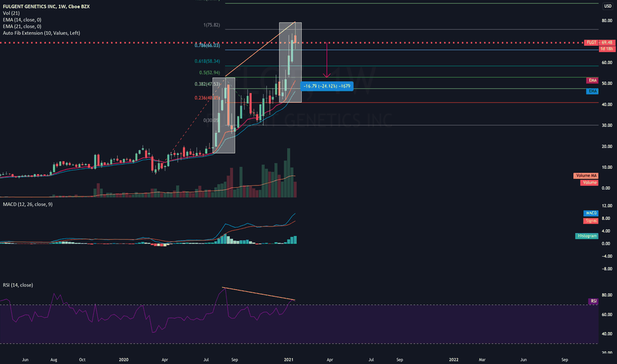The width and height of the screenshot is (617, 364).
Task: Click the RSI (14, close) legend
Action: (x=18, y=285)
